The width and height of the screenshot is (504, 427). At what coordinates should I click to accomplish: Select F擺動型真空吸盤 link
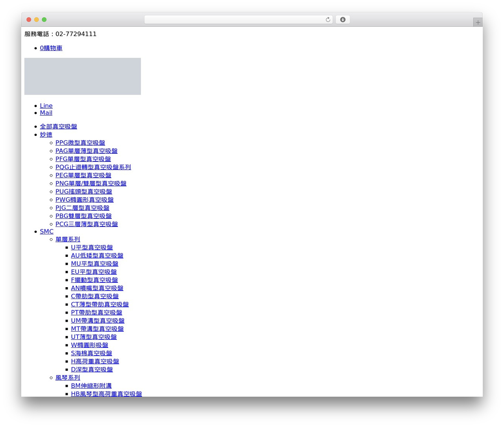click(x=94, y=280)
